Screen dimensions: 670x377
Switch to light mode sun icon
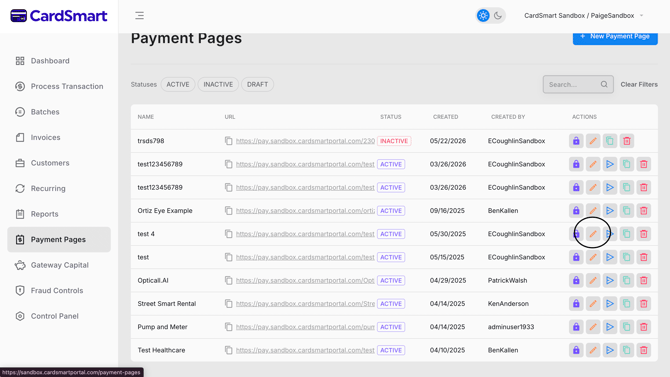(x=483, y=16)
